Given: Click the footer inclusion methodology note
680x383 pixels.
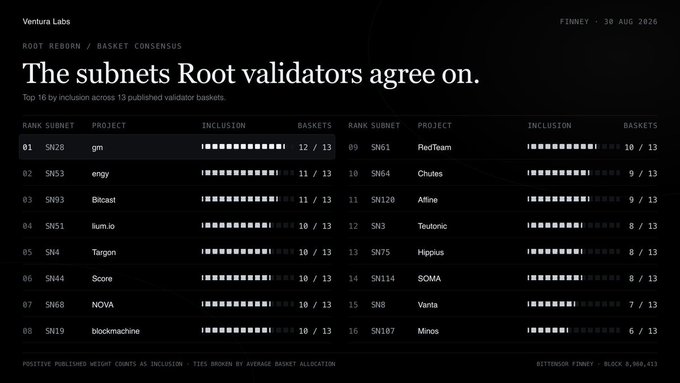Looking at the screenshot, I should [x=179, y=364].
